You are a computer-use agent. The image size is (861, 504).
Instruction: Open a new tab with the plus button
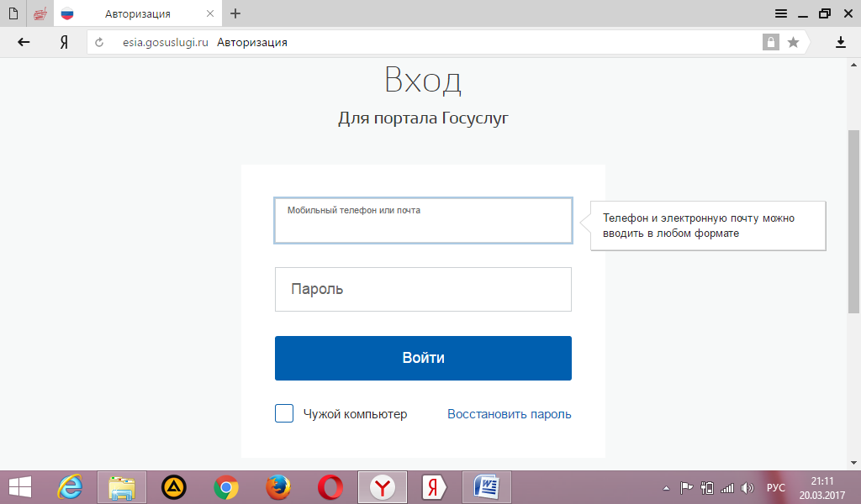pyautogui.click(x=235, y=13)
